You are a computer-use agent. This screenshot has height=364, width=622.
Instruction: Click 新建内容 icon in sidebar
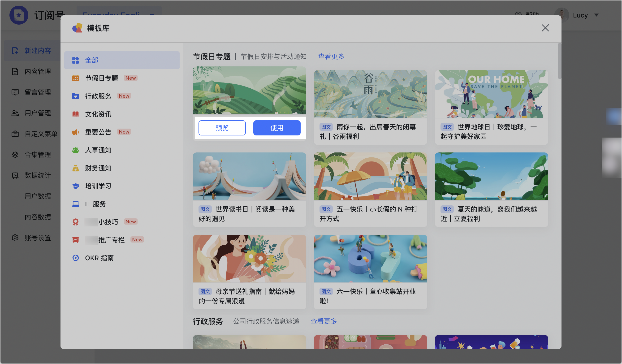click(x=15, y=51)
